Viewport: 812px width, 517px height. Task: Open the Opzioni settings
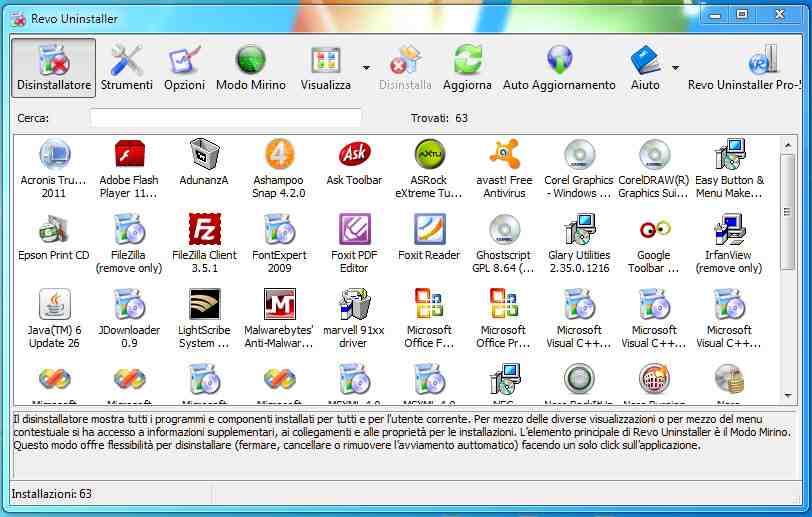[184, 67]
